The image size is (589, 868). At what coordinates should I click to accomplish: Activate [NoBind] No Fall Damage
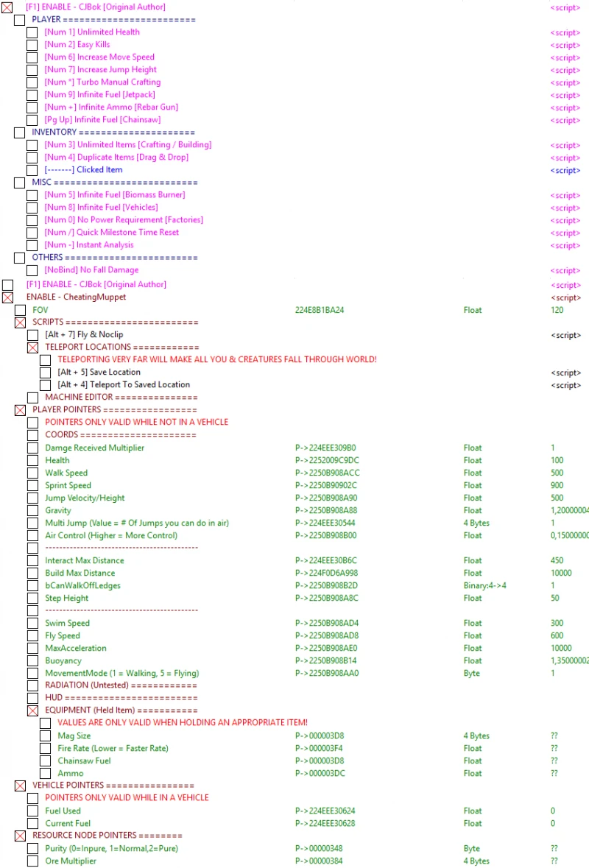click(x=32, y=270)
